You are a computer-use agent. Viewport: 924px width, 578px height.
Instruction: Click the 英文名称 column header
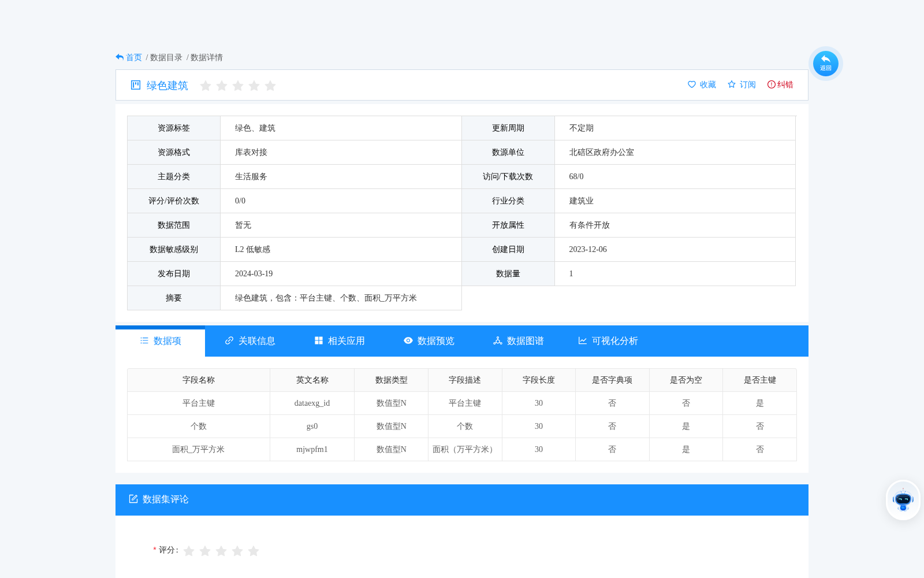point(312,380)
